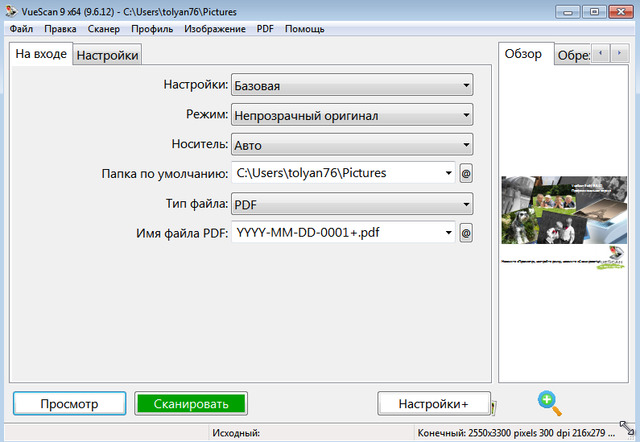Switch to the Настройки tab

coord(108,55)
